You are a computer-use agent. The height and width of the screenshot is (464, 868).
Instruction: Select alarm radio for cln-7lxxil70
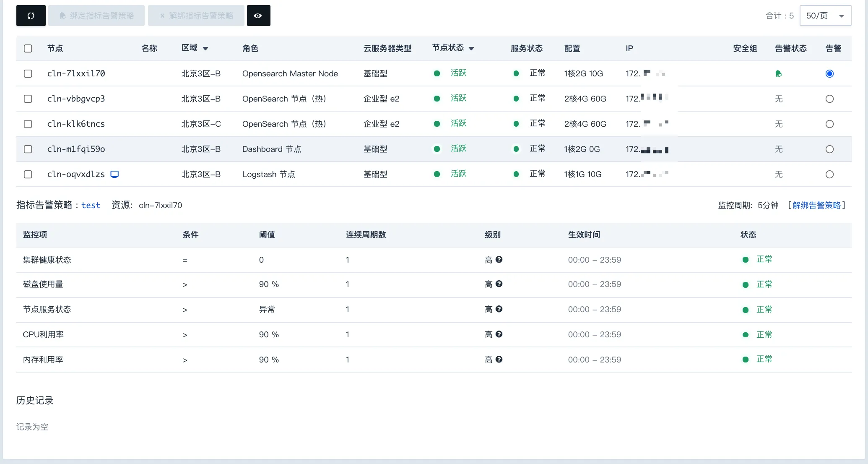pyautogui.click(x=829, y=73)
